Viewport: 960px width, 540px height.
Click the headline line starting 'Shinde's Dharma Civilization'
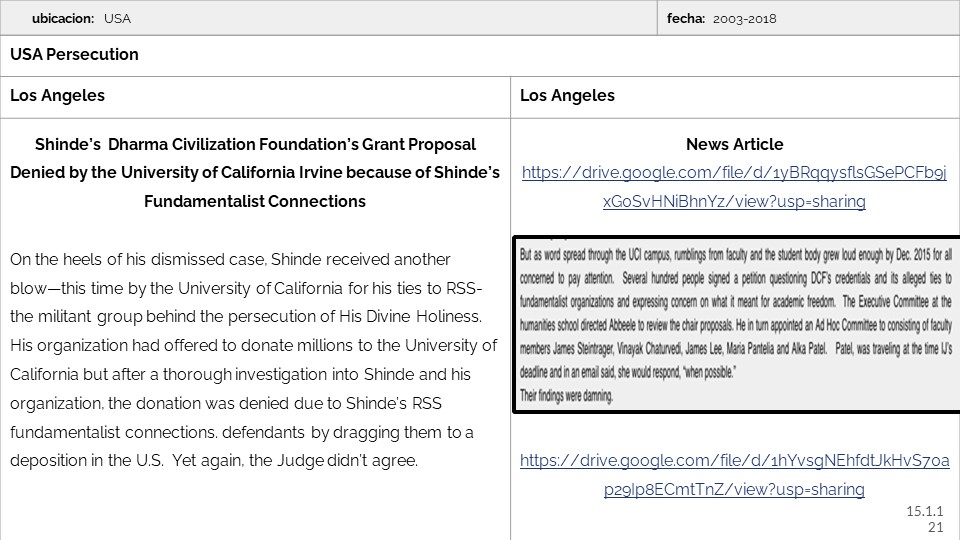pos(255,145)
